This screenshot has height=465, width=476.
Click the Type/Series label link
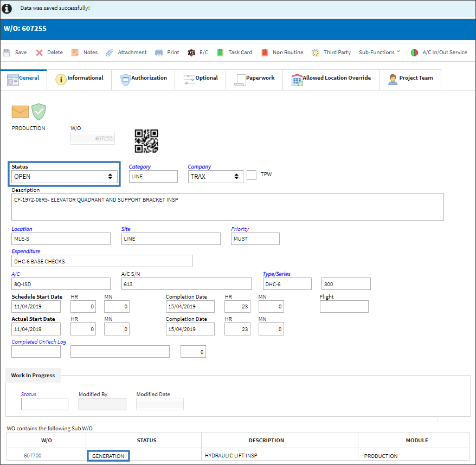click(x=276, y=274)
